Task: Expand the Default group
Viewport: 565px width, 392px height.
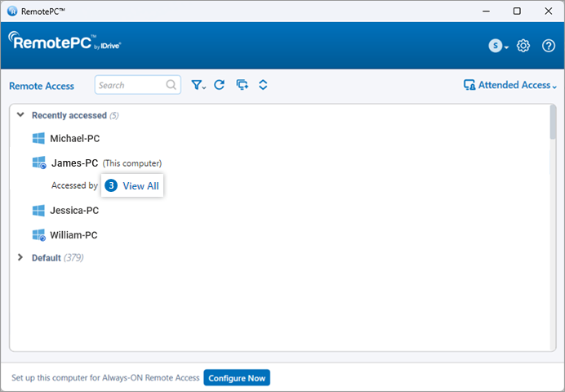Action: [x=20, y=257]
